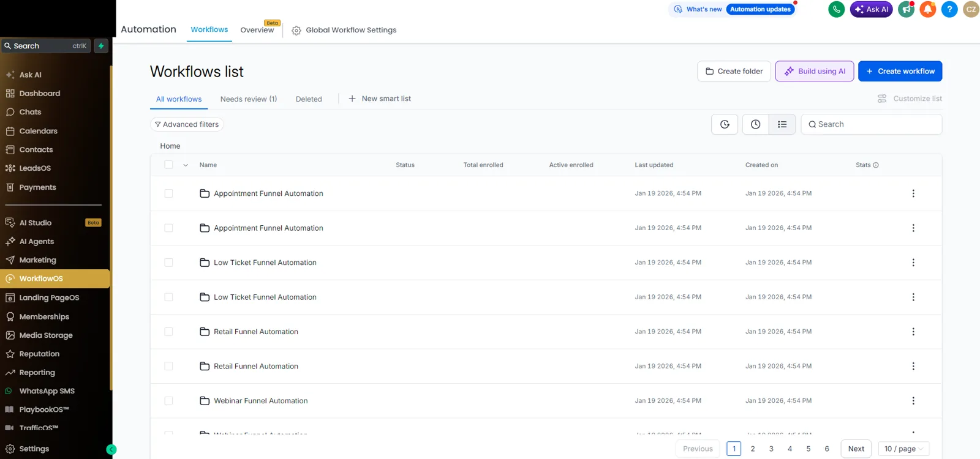Image resolution: width=980 pixels, height=459 pixels.
Task: Open Contacts in the sidebar
Action: [x=36, y=149]
